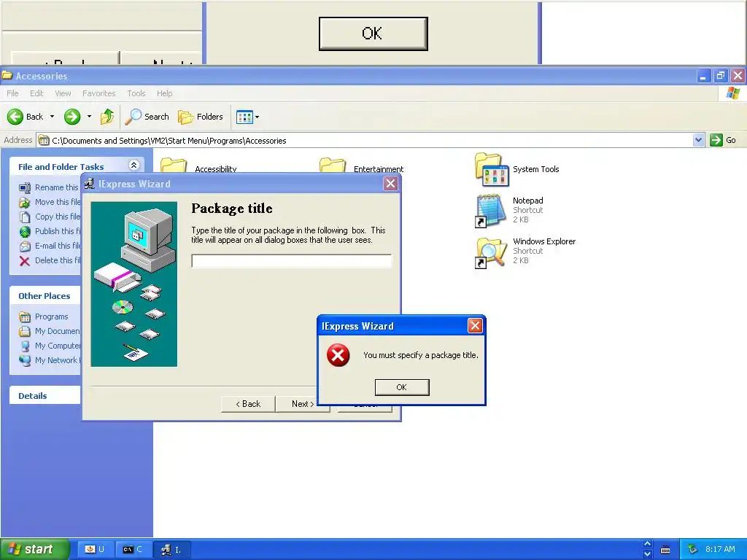Click Copy this file task link
This screenshot has width=747, height=560.
click(x=58, y=217)
